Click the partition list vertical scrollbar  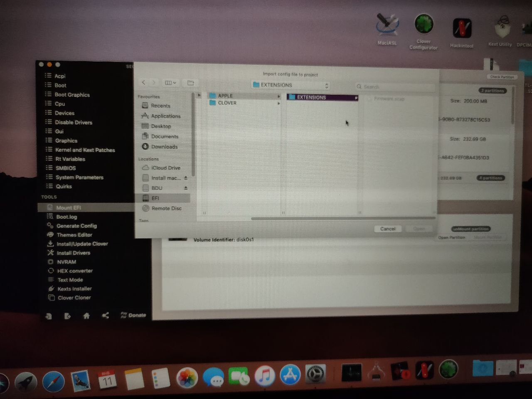click(513, 105)
